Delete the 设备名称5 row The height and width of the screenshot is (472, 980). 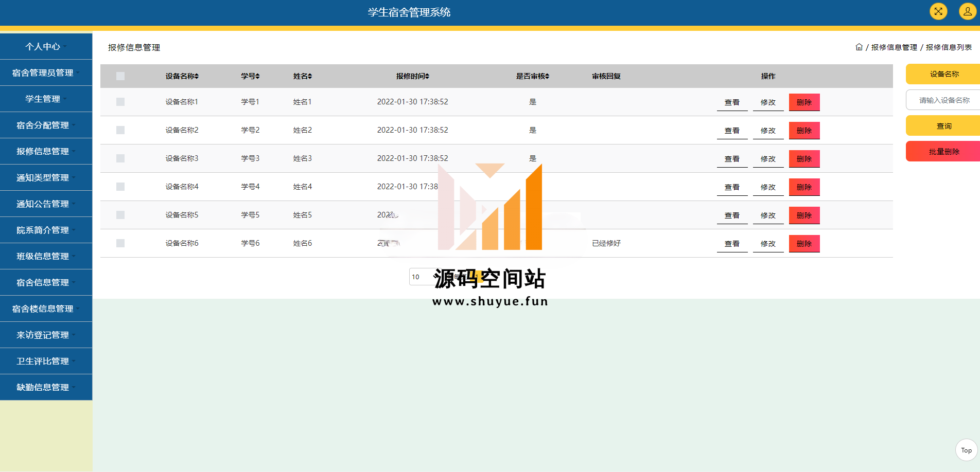[804, 215]
